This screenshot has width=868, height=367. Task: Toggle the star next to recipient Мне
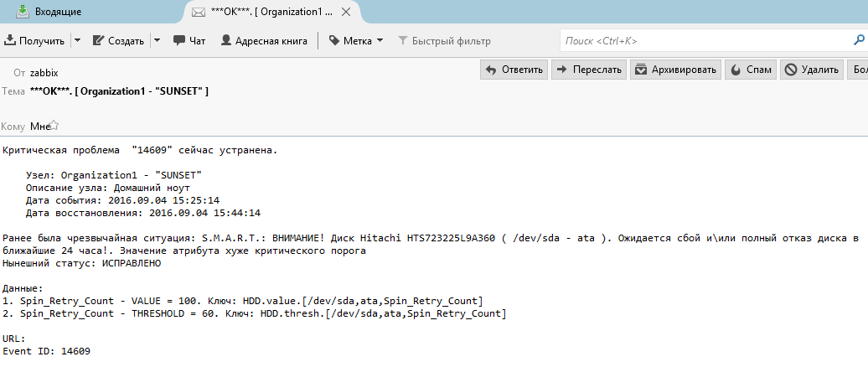coord(54,126)
